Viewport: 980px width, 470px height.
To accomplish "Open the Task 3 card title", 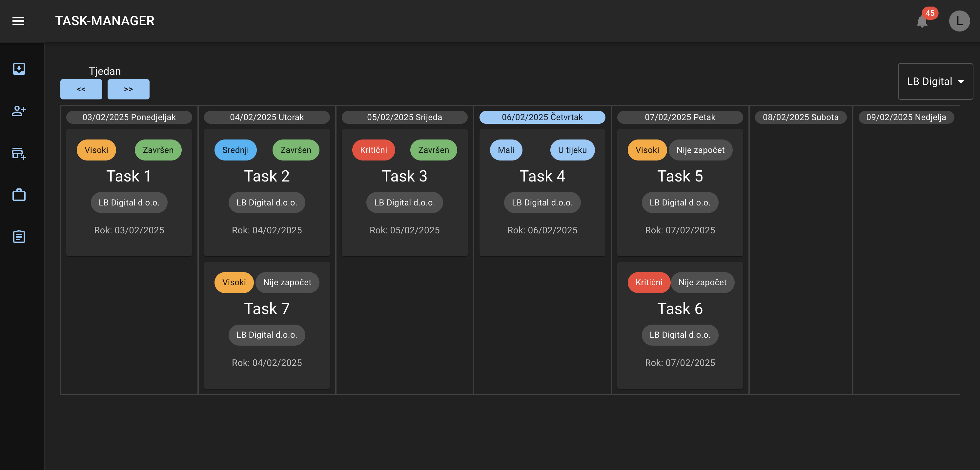I will coord(404,176).
